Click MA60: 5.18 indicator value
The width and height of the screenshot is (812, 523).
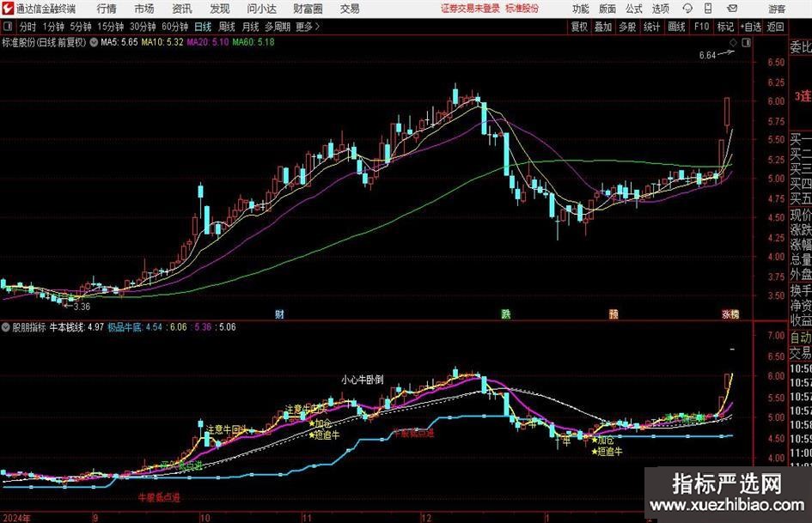tap(253, 42)
